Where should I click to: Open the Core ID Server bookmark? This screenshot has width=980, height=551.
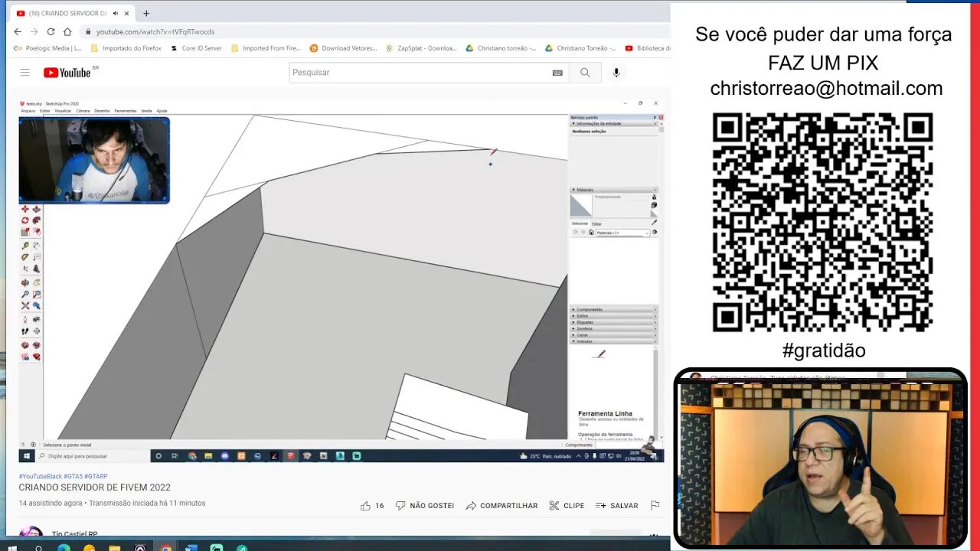tap(196, 48)
